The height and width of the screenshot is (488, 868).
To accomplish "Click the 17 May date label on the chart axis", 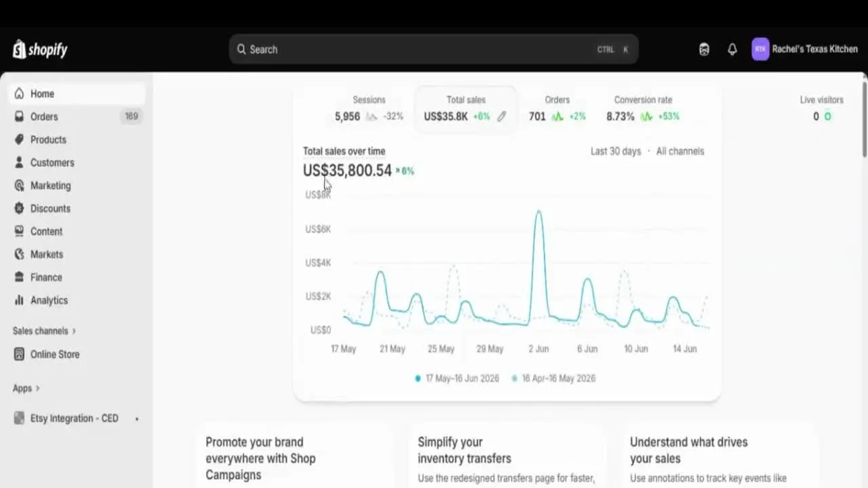I will 343,349.
